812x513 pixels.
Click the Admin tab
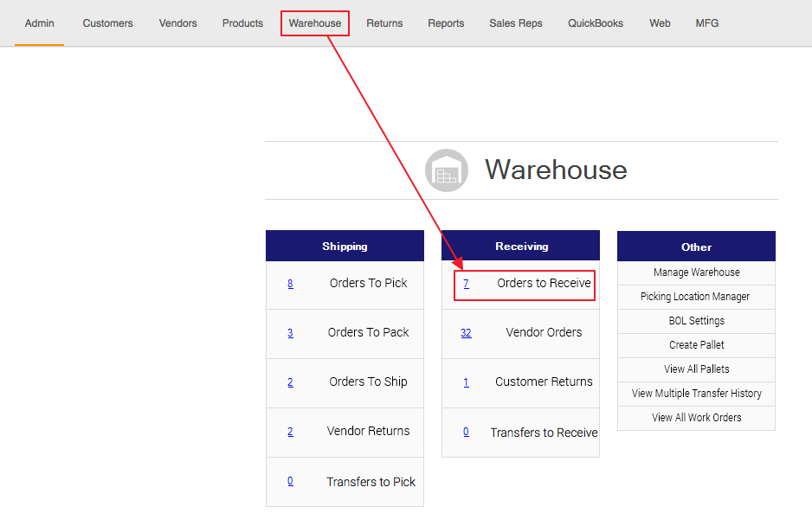point(40,23)
